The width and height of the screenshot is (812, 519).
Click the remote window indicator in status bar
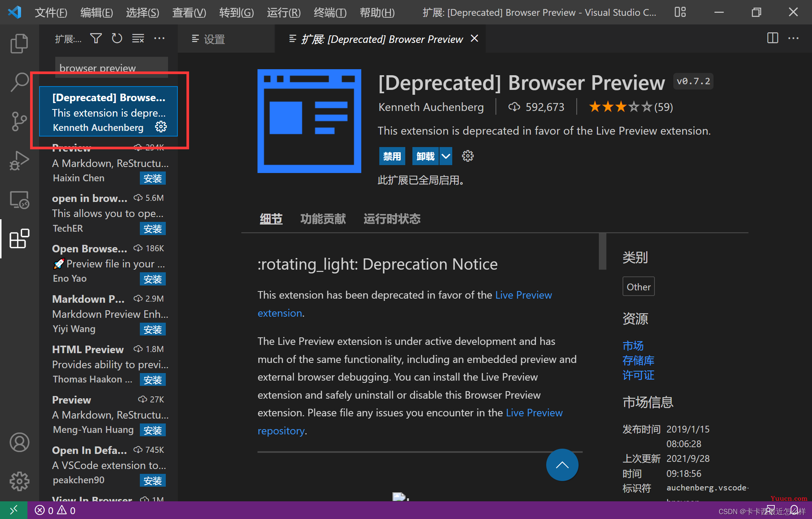14,510
